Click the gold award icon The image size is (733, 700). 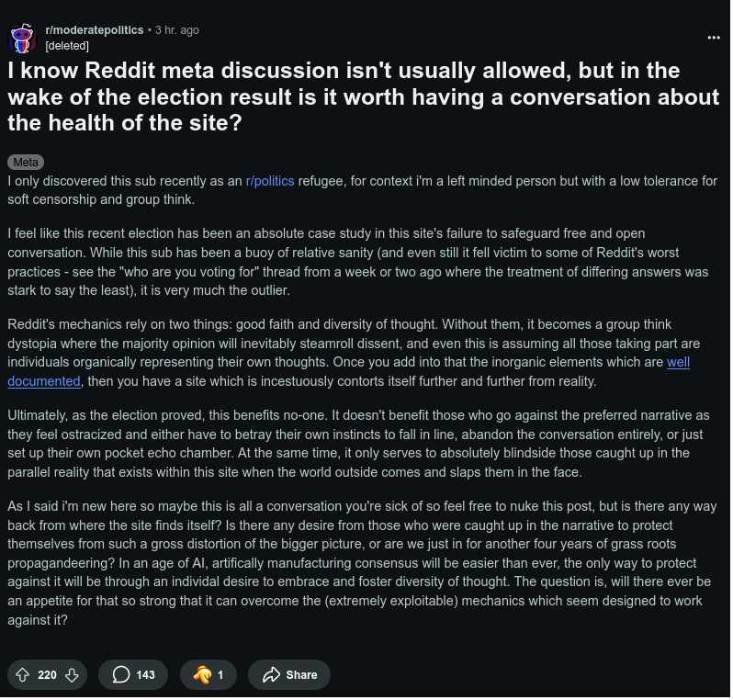(x=202, y=674)
